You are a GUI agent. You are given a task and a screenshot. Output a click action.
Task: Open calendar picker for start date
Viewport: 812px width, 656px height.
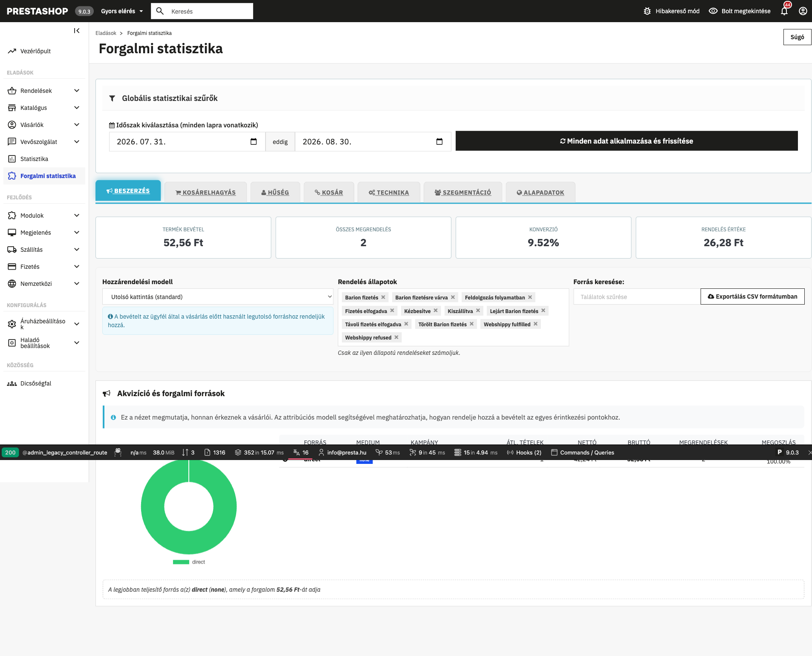(x=254, y=141)
